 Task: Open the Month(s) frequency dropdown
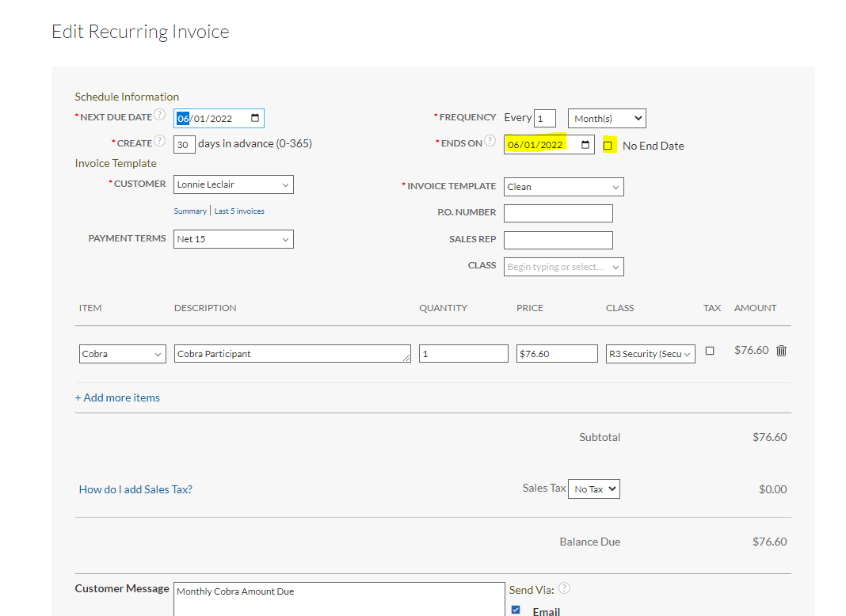tap(607, 119)
